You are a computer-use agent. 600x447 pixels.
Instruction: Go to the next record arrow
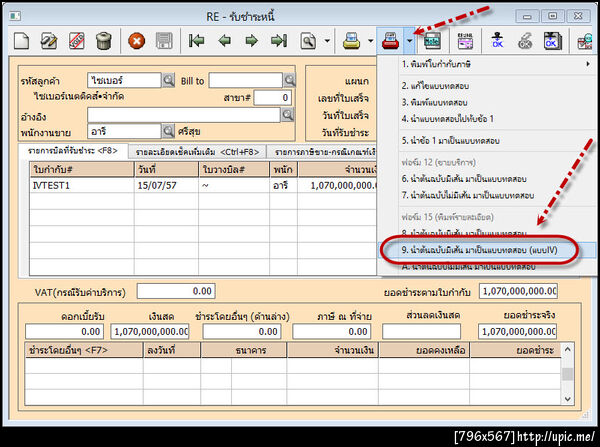click(x=251, y=41)
